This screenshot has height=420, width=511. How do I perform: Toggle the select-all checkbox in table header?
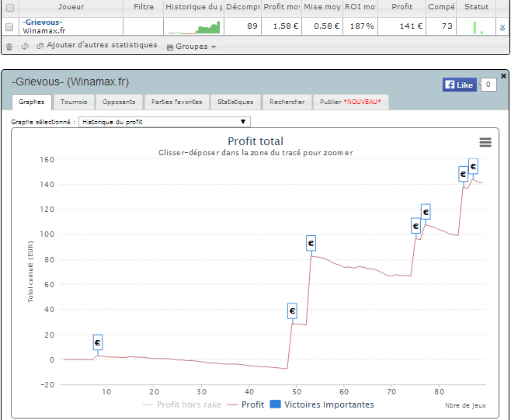[10, 8]
